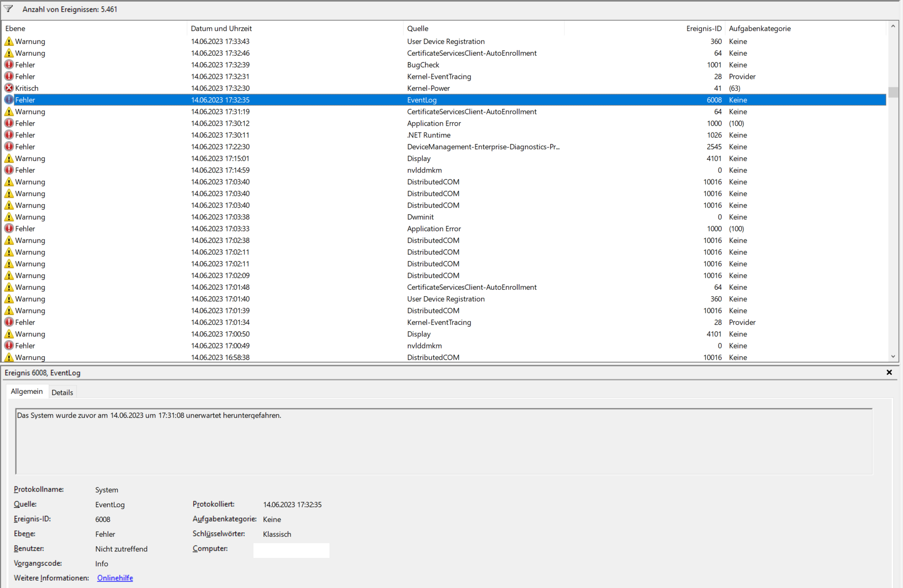
Task: Sort by Ebene column header
Action: (x=95, y=29)
